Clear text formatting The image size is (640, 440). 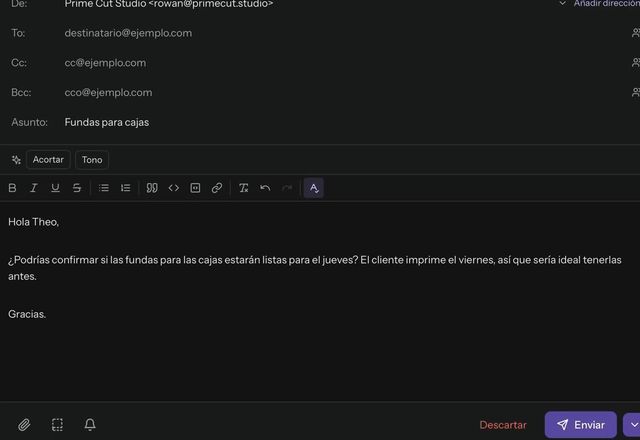[244, 188]
